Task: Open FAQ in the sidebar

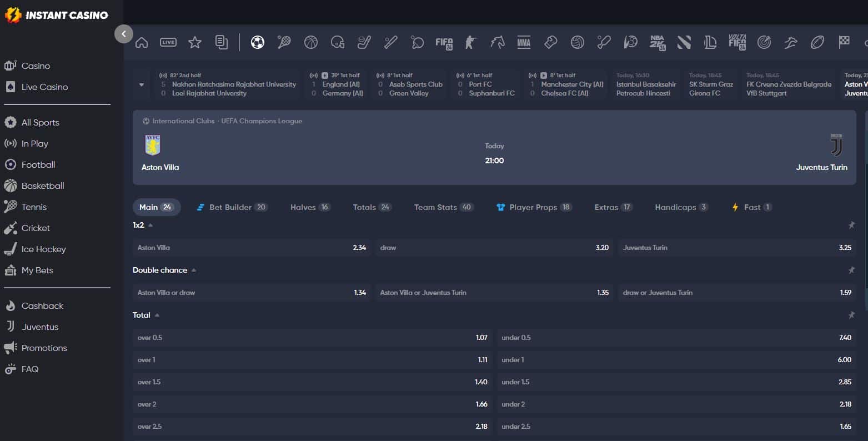Action: [29, 369]
